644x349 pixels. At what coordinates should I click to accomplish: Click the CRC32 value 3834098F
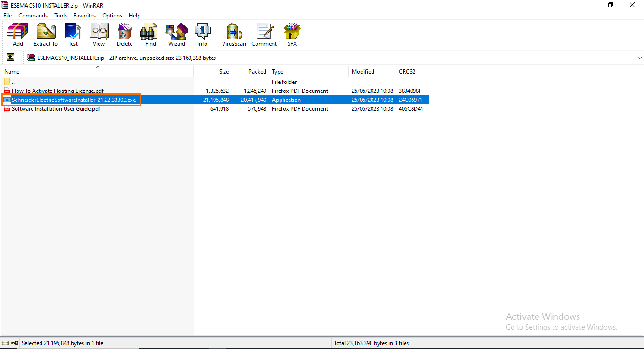[410, 91]
